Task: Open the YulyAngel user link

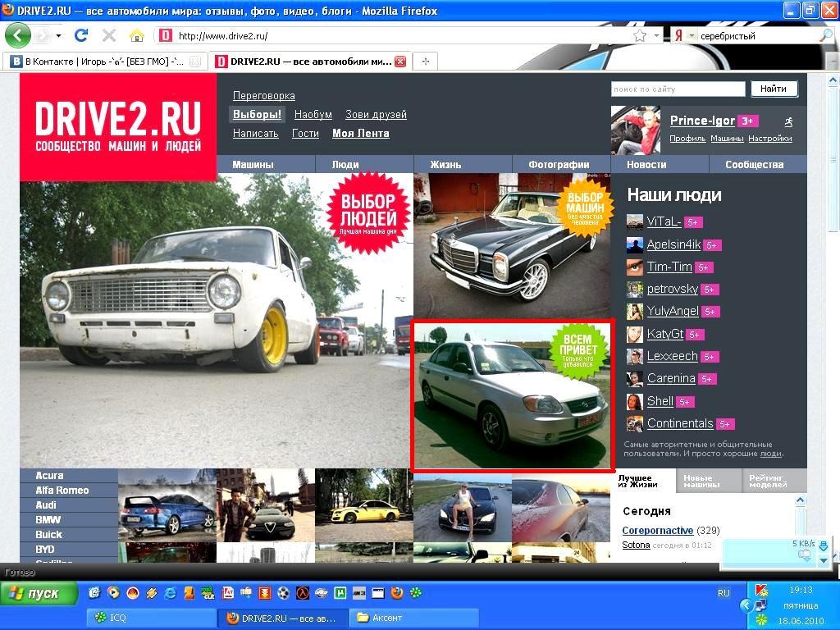Action: [x=673, y=311]
